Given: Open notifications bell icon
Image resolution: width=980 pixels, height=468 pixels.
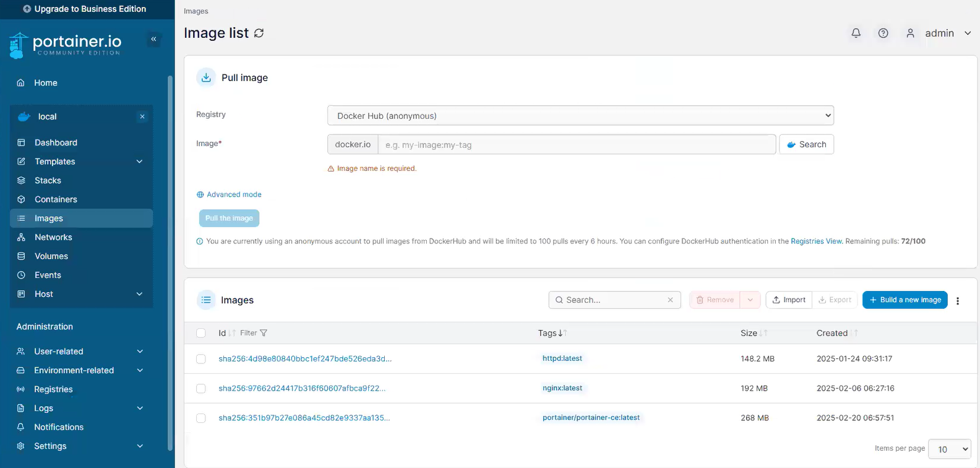Looking at the screenshot, I should pyautogui.click(x=856, y=33).
